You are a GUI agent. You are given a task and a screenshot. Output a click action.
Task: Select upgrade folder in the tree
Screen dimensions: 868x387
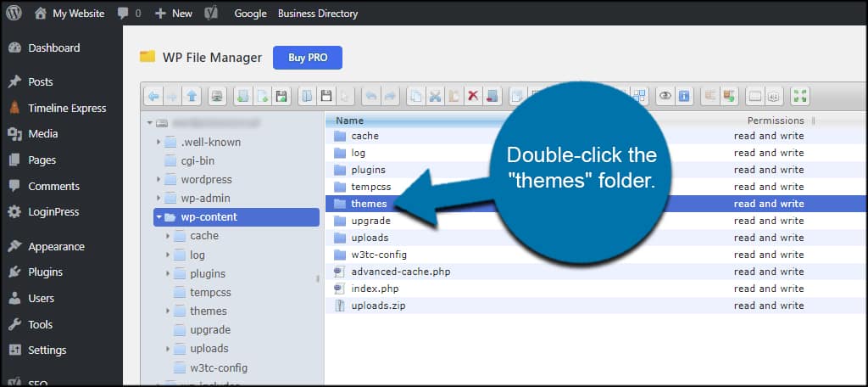[x=210, y=330]
